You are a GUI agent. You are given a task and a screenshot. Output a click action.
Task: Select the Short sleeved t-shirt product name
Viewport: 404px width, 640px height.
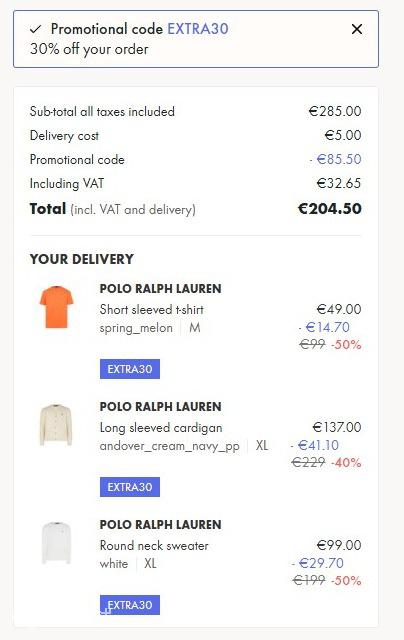point(151,309)
